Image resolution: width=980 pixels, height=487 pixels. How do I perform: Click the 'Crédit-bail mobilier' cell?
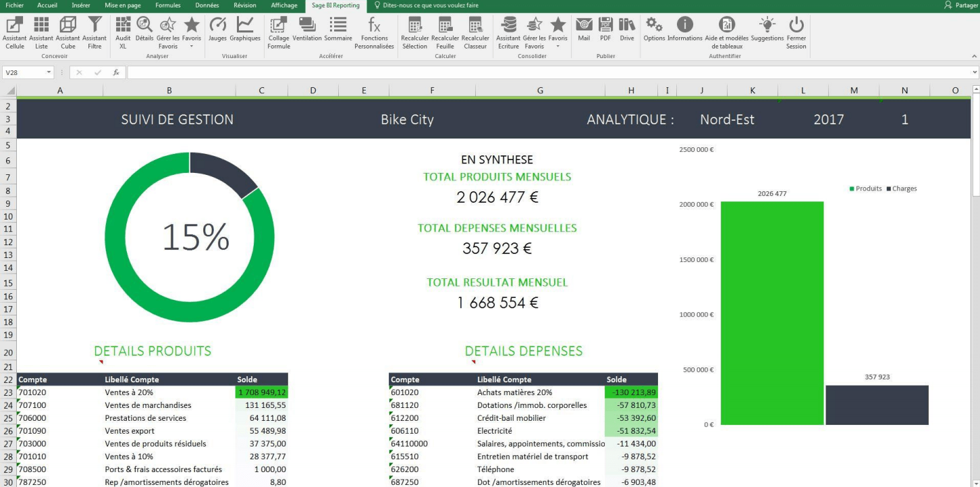(x=540, y=418)
